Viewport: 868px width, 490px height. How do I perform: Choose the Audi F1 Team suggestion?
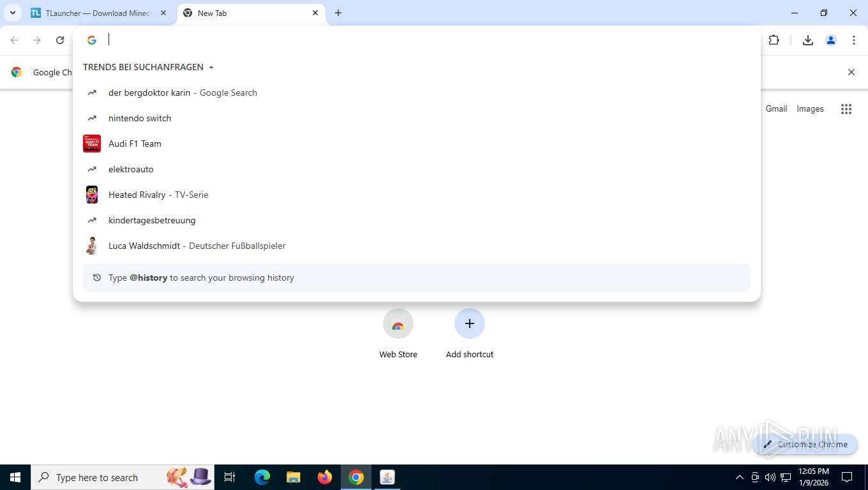pos(416,144)
